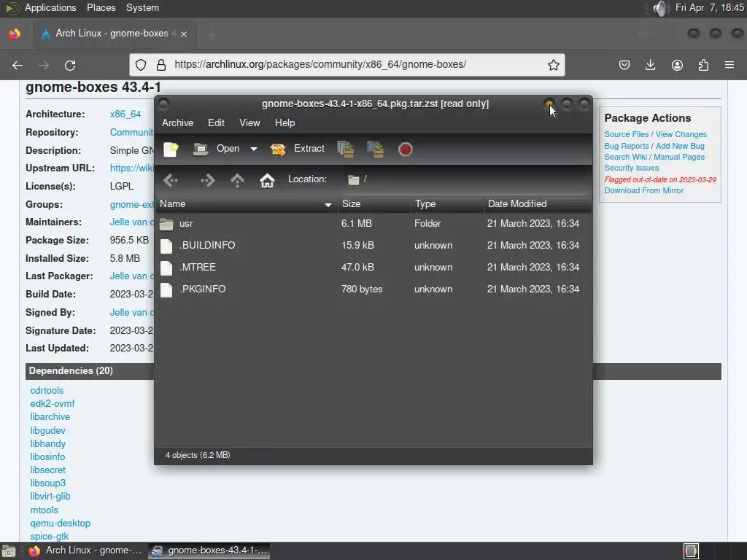Go back with the Firefox back button
Image resolution: width=747 pixels, height=560 pixels.
[18, 65]
